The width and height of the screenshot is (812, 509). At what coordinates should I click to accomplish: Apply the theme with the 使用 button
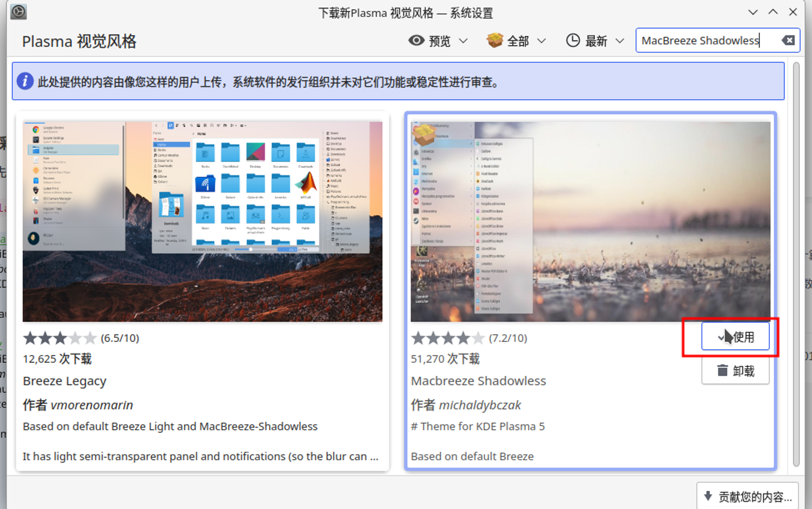tap(735, 337)
